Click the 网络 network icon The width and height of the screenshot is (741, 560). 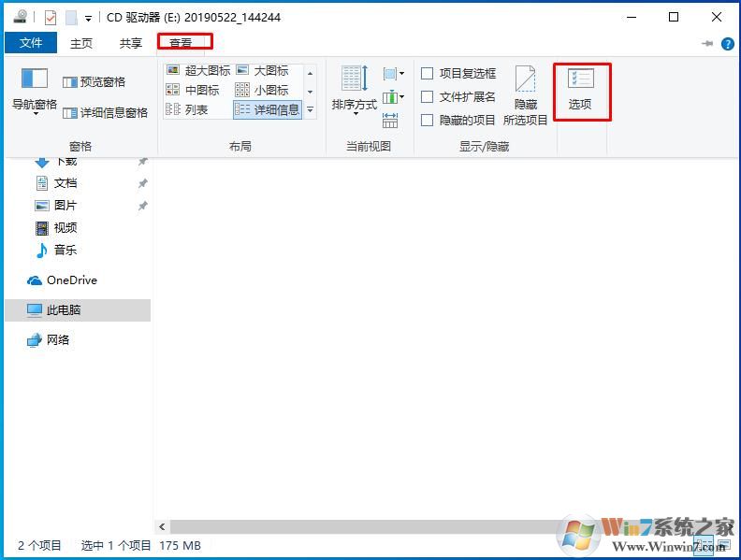tap(35, 340)
